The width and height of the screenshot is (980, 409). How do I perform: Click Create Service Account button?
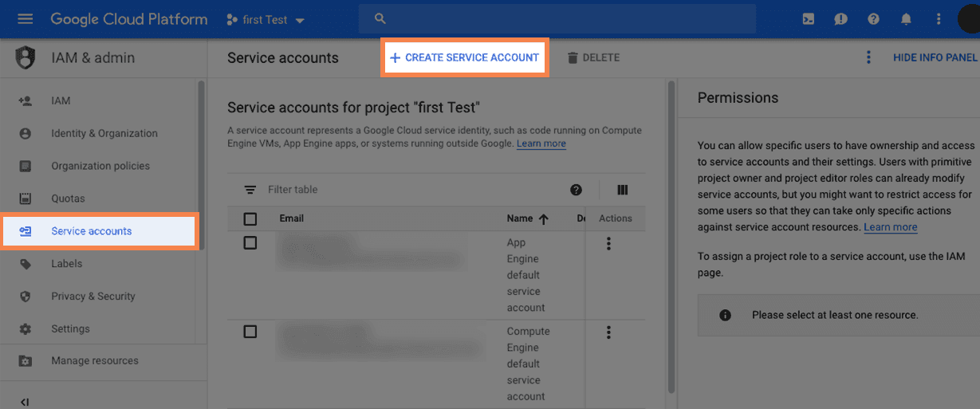pyautogui.click(x=464, y=57)
